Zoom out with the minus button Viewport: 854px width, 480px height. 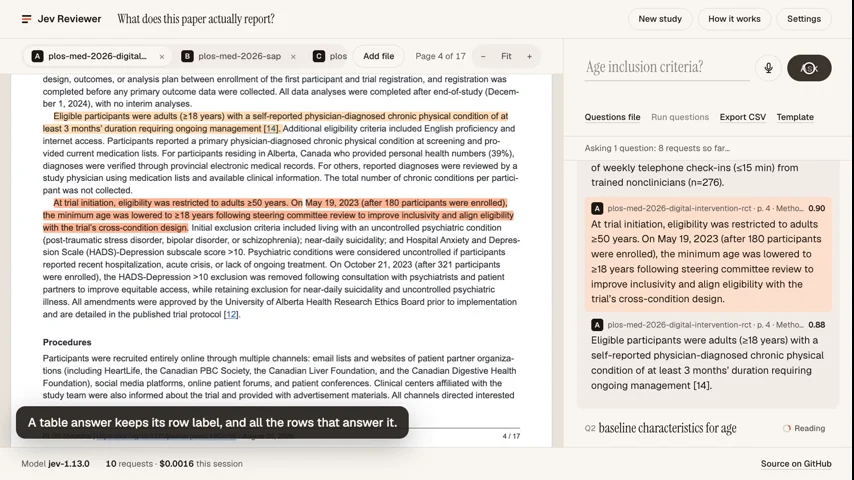coord(483,56)
